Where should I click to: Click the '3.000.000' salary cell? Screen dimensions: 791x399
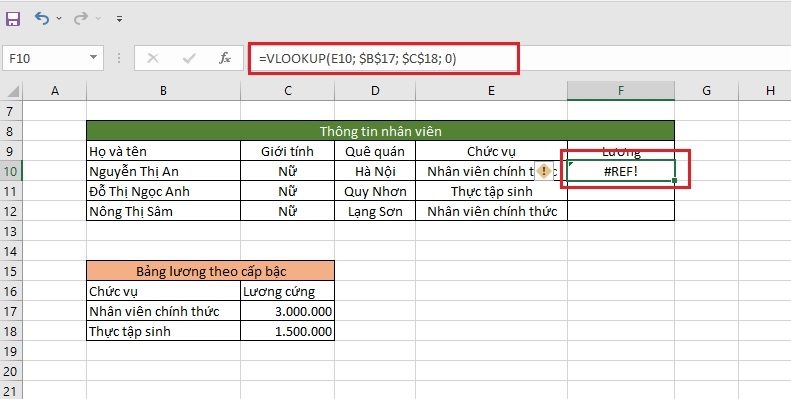click(x=288, y=311)
